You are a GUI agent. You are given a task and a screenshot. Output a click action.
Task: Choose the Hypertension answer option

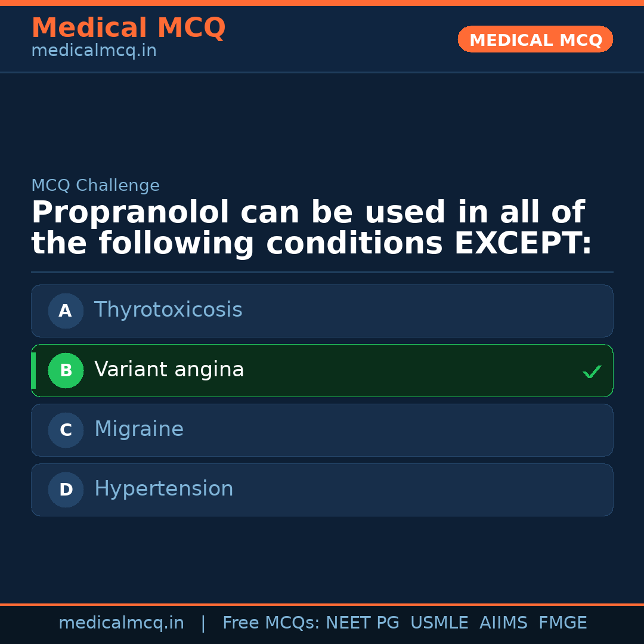(164, 489)
